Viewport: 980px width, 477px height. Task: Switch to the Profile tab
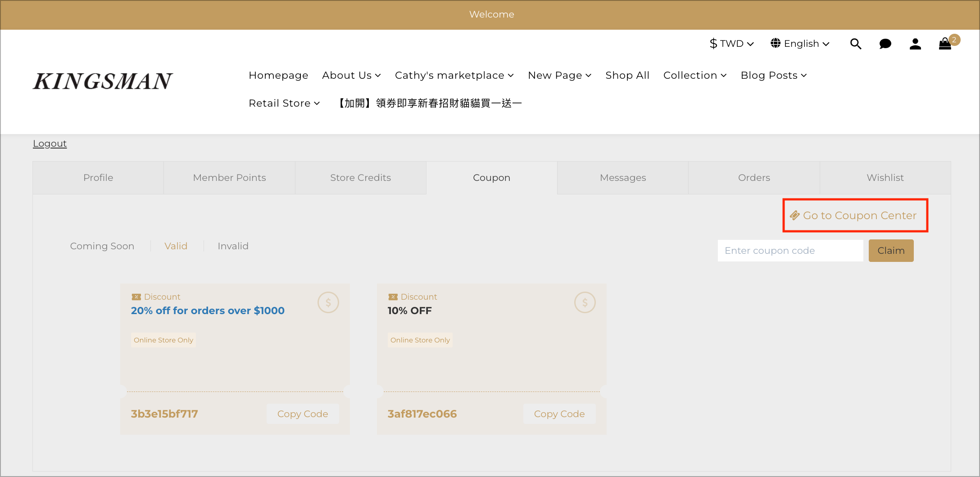click(x=98, y=178)
